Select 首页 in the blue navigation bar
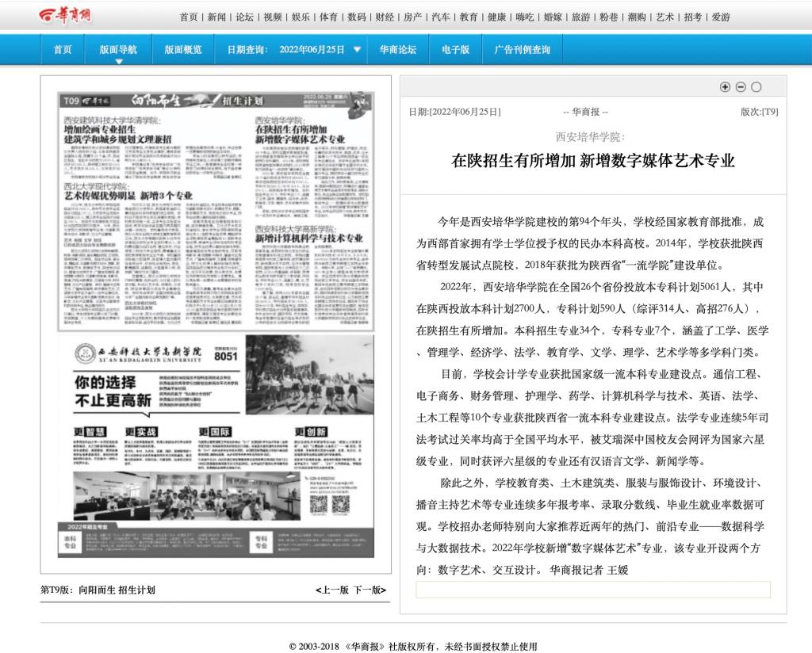The height and width of the screenshot is (653, 812). coord(63,49)
